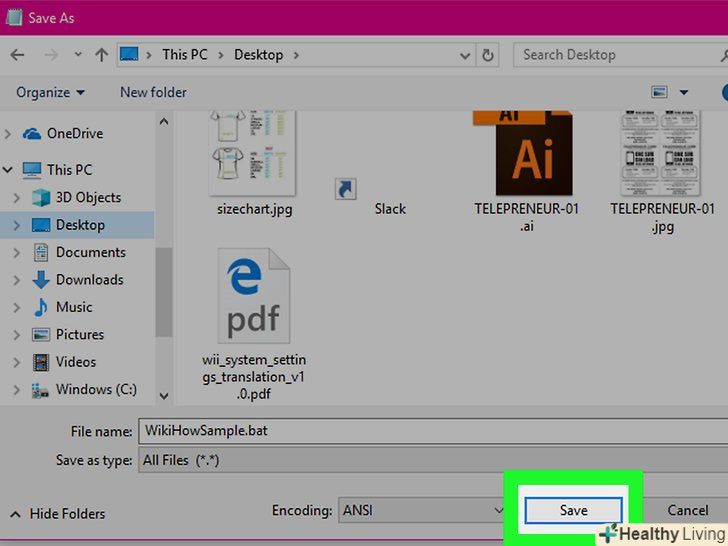Change view with the view icon
This screenshot has width=728, height=546.
coord(659,92)
